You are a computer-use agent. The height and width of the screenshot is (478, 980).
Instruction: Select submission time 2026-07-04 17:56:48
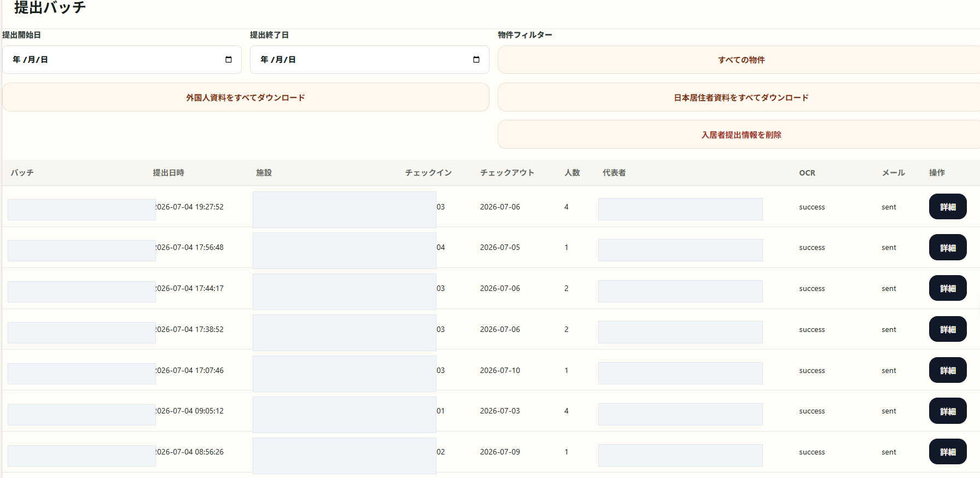click(190, 247)
